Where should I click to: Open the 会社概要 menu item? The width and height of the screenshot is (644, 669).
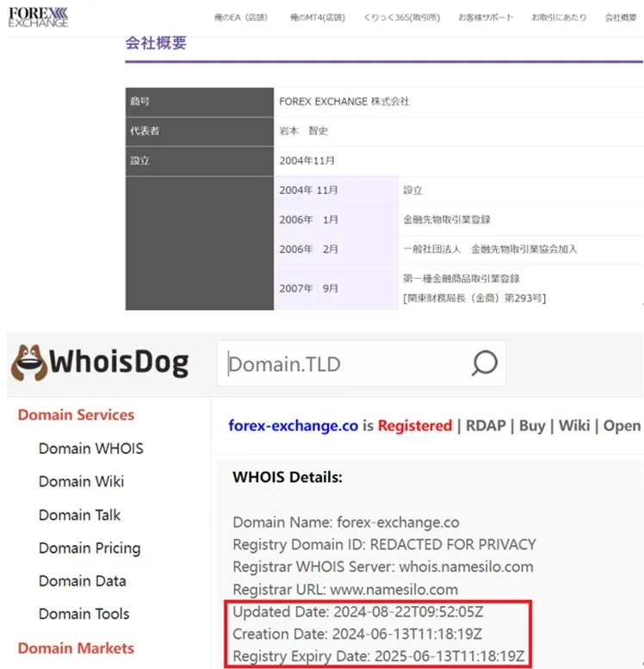(621, 17)
